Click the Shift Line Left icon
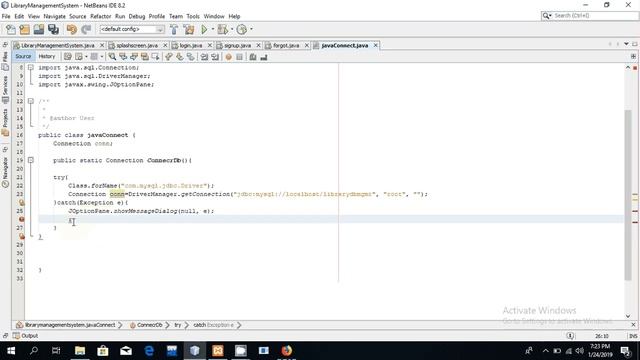The height and width of the screenshot is (360, 640). pos(204,57)
